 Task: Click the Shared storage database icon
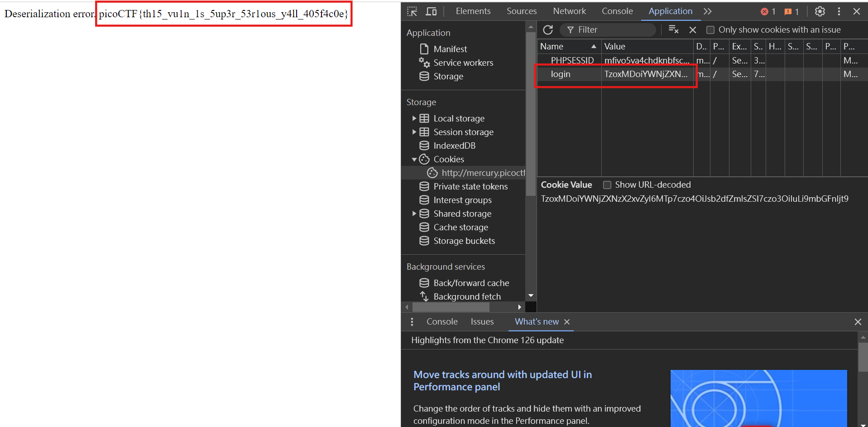point(424,213)
